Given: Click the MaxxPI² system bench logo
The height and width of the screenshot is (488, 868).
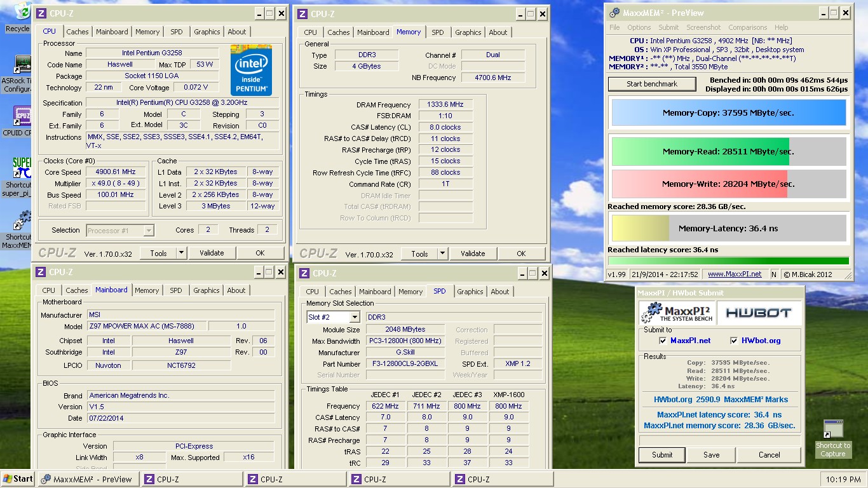Looking at the screenshot, I should point(677,313).
